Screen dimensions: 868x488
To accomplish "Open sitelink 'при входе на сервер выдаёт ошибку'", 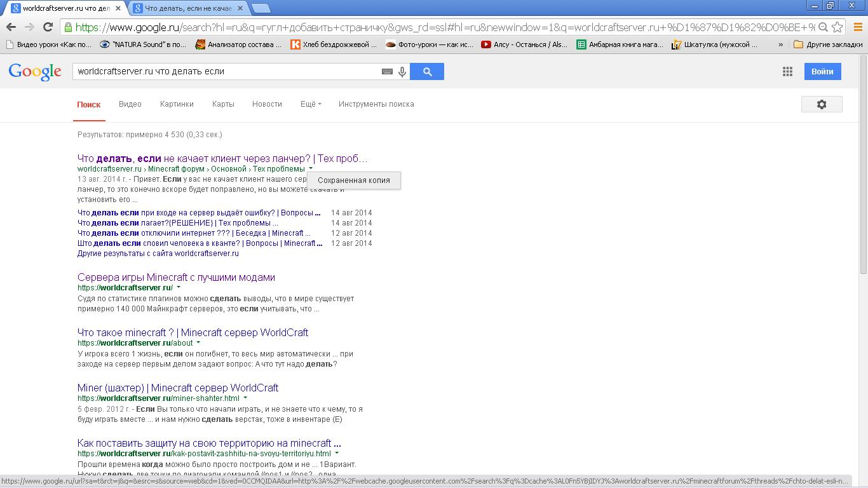I will [x=199, y=213].
